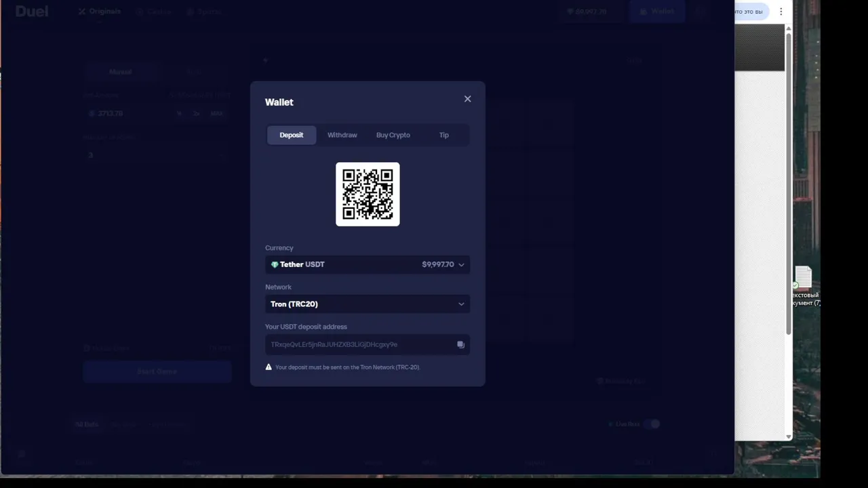Open the Buy Crypto tab

(393, 135)
